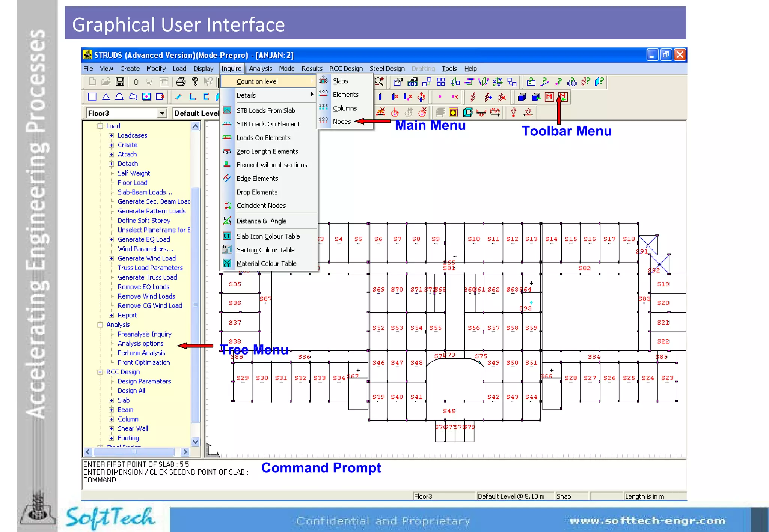Click the red M box icon

coord(549,97)
